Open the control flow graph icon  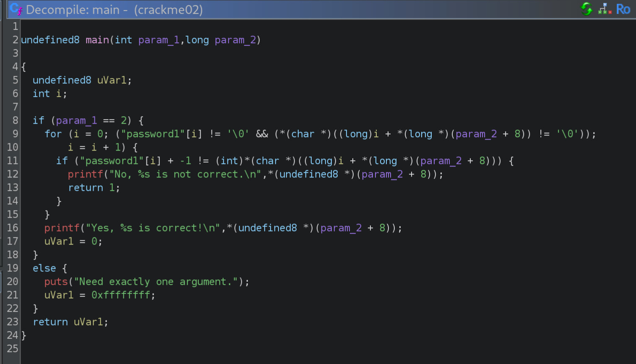coord(604,9)
